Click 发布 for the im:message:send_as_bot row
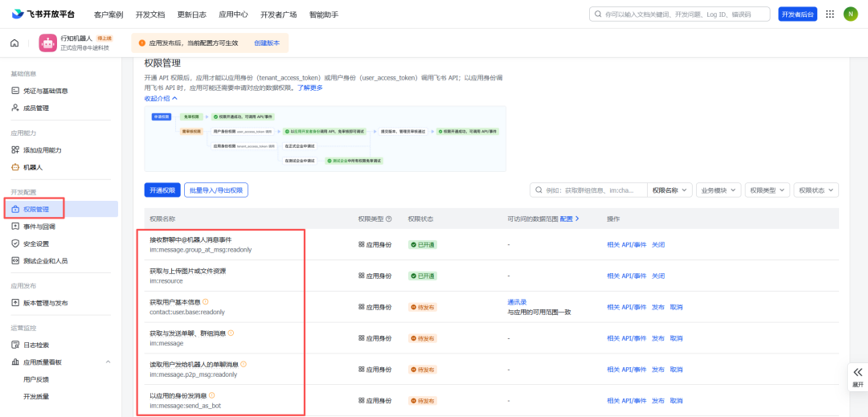The width and height of the screenshot is (868, 417). click(x=657, y=400)
